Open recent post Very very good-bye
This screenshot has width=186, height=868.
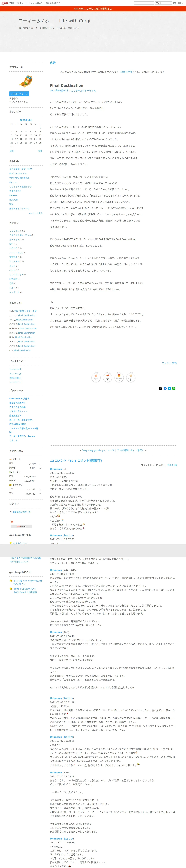pos(19,178)
